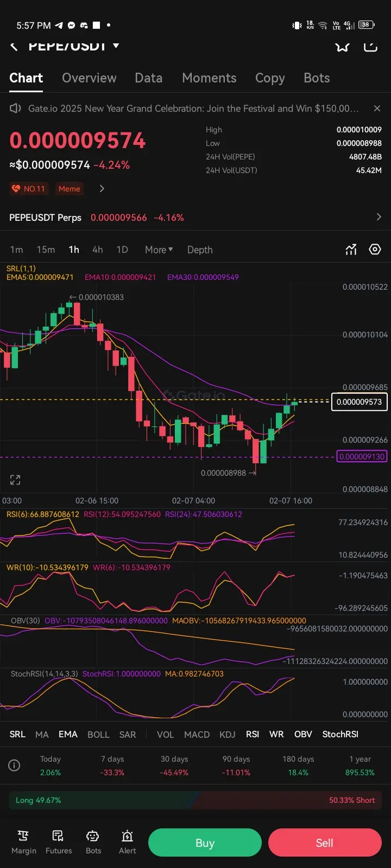Expand tags with the arrow beside Meme
This screenshot has width=391, height=868.
point(102,189)
